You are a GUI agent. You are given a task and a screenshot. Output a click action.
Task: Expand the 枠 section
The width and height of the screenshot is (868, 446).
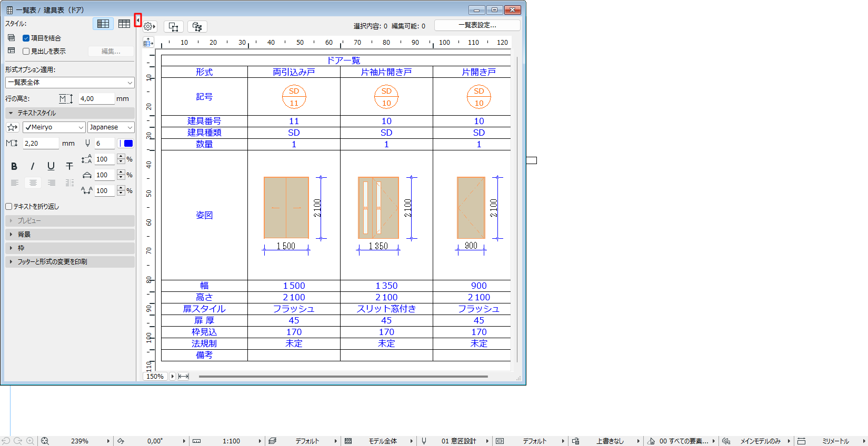pos(70,248)
